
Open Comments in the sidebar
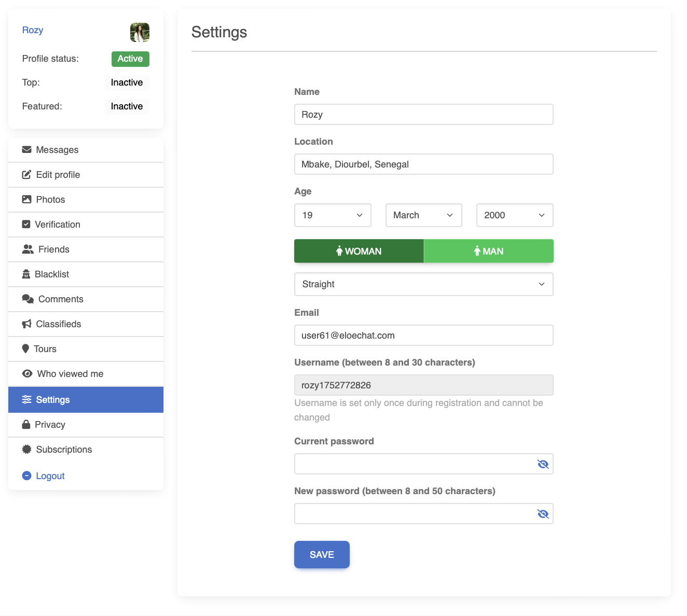[86, 299]
